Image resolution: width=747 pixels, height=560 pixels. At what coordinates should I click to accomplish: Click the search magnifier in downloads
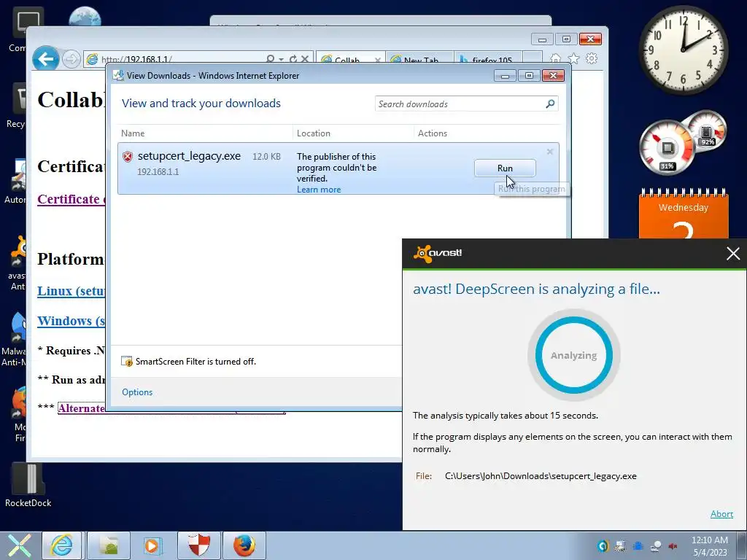tap(550, 104)
